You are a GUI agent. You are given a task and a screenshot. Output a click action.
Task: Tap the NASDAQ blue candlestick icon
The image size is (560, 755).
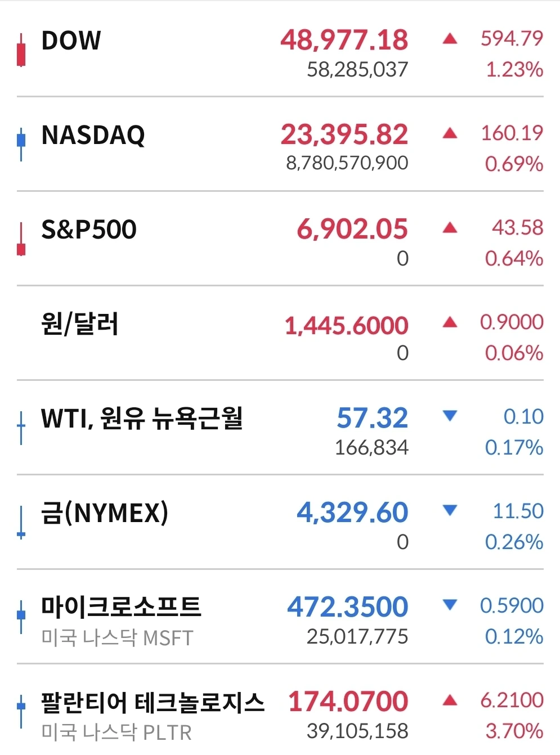(x=21, y=144)
